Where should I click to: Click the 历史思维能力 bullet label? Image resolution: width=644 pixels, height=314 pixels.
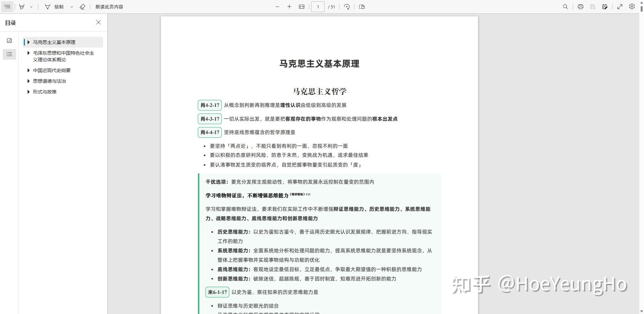pyautogui.click(x=234, y=232)
